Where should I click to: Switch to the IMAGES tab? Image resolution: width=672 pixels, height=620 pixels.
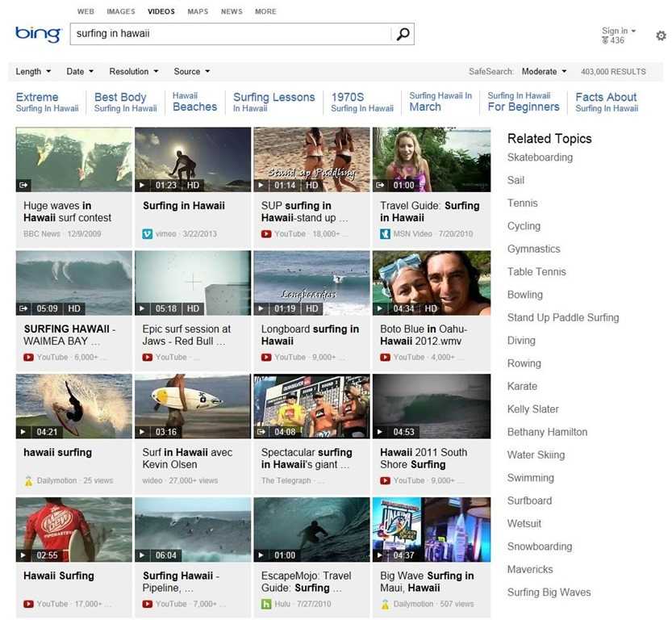pos(120,11)
